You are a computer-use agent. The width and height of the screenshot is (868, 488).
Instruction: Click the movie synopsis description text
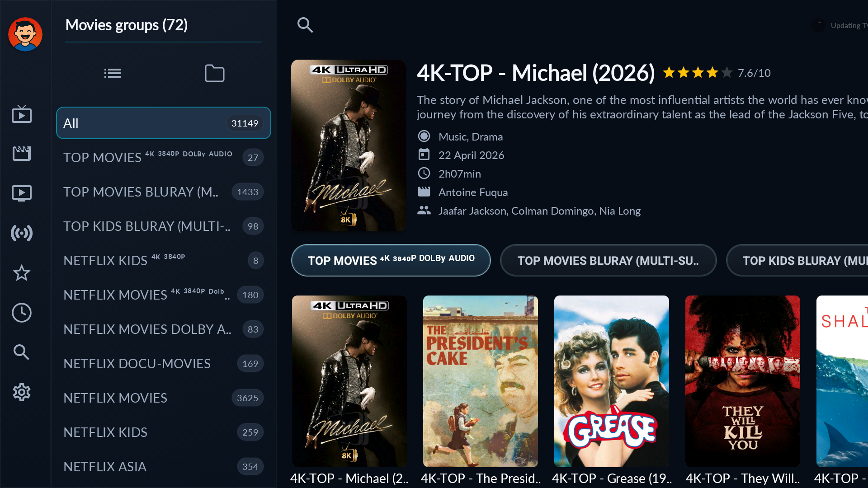642,107
